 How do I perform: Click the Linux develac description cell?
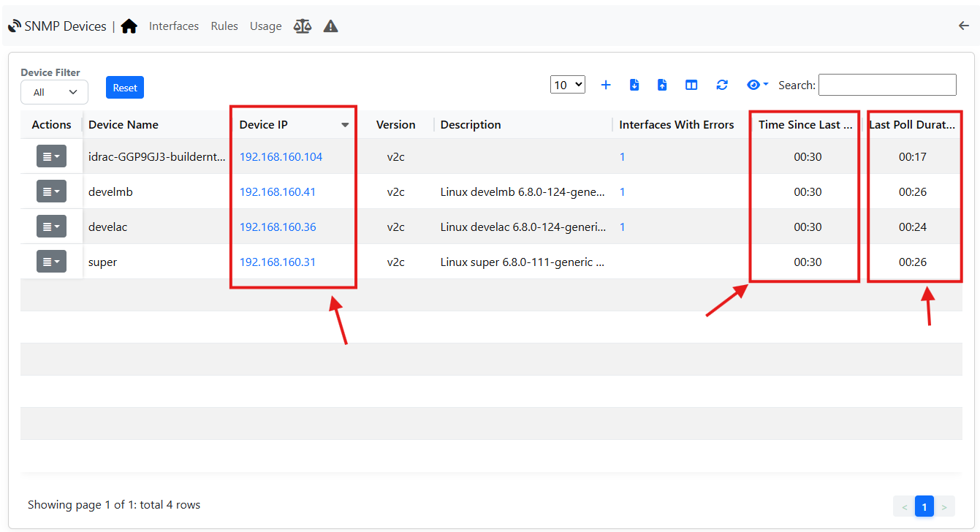(x=523, y=227)
